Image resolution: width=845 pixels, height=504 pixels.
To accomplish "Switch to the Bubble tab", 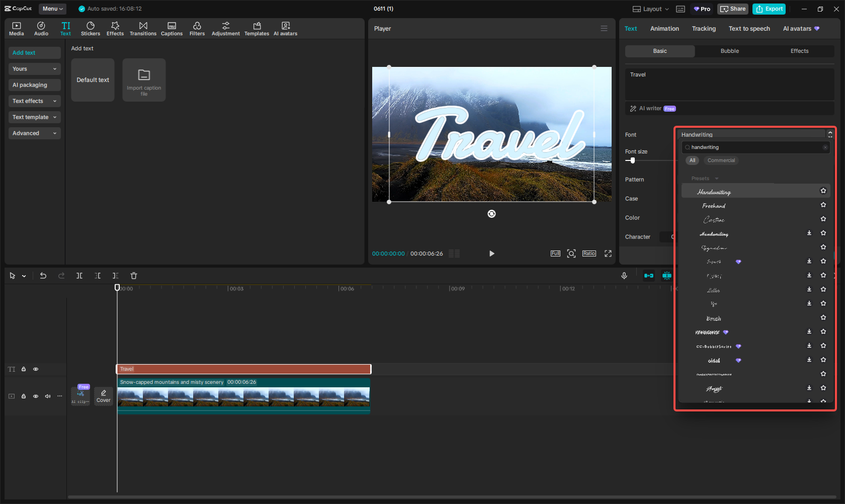I will coord(729,51).
